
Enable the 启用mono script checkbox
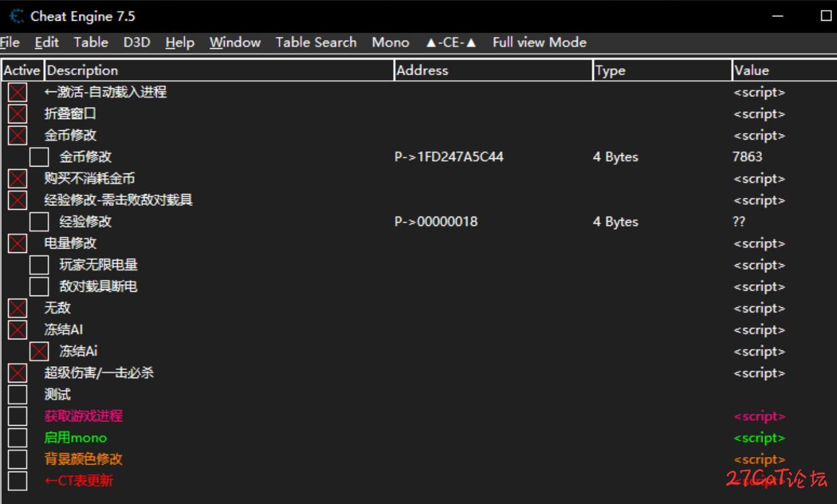pyautogui.click(x=18, y=438)
